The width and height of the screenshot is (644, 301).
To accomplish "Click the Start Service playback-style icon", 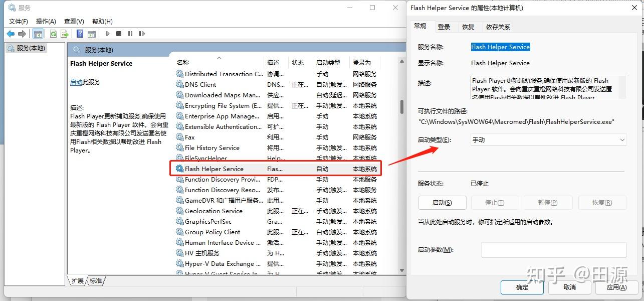I will click(107, 34).
